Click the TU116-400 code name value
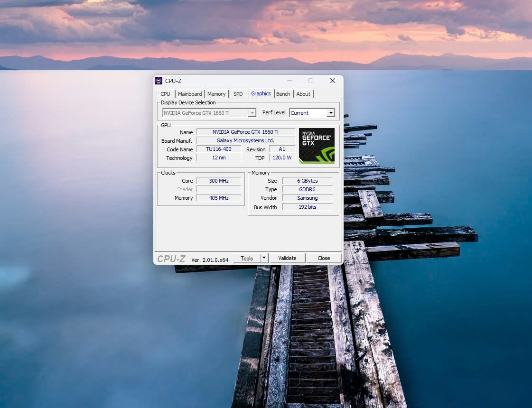Image resolution: width=532 pixels, height=408 pixels. coord(218,149)
